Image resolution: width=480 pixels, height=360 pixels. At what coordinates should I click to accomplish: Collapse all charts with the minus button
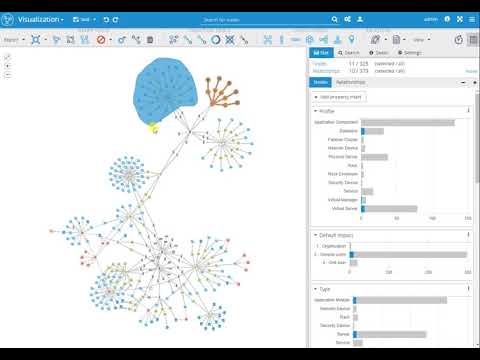click(464, 82)
